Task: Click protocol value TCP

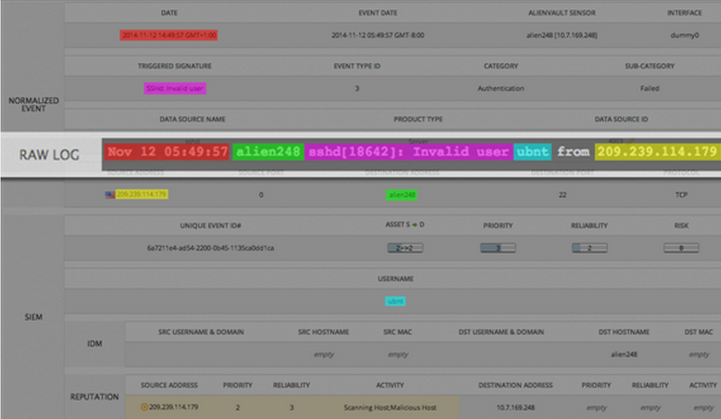Action: tap(681, 195)
